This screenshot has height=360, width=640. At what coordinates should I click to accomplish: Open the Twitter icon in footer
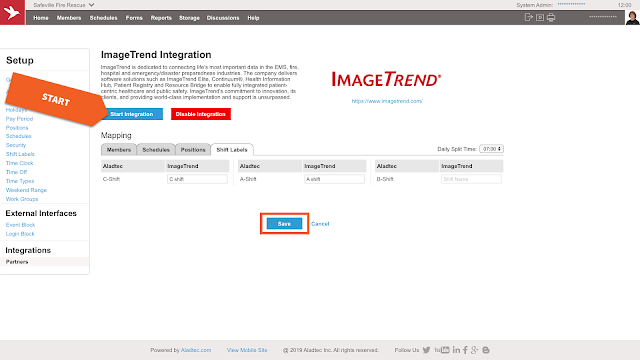click(x=427, y=350)
